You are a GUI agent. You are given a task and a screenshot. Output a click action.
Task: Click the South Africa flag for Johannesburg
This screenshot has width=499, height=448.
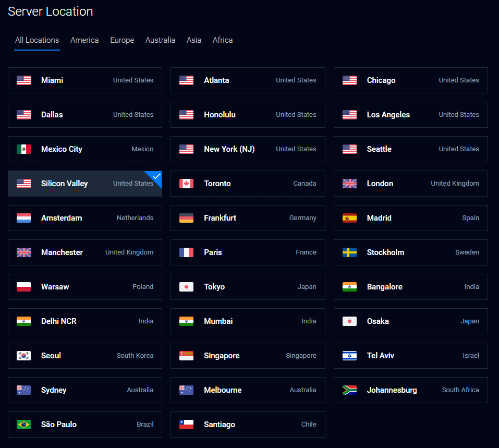coord(349,390)
